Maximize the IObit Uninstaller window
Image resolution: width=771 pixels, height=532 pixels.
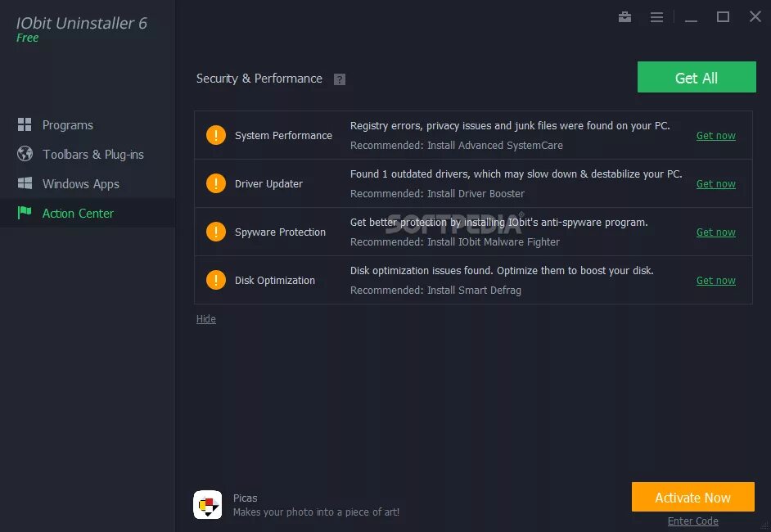[x=723, y=16]
